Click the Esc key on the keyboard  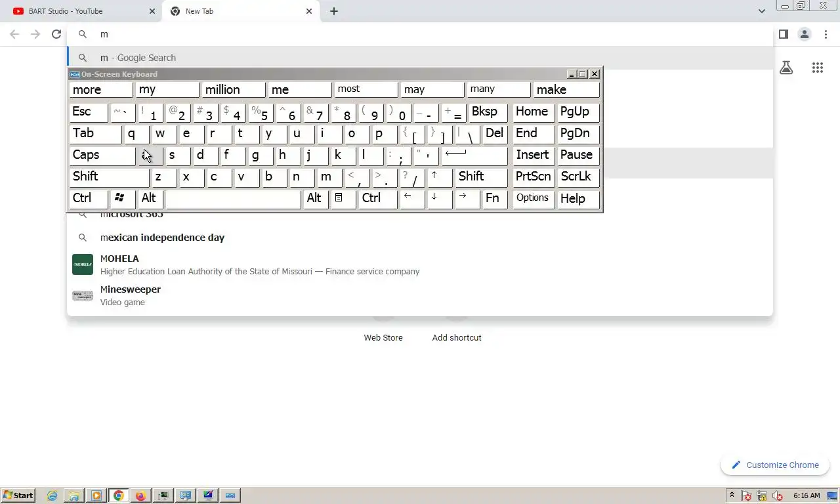[89, 112]
